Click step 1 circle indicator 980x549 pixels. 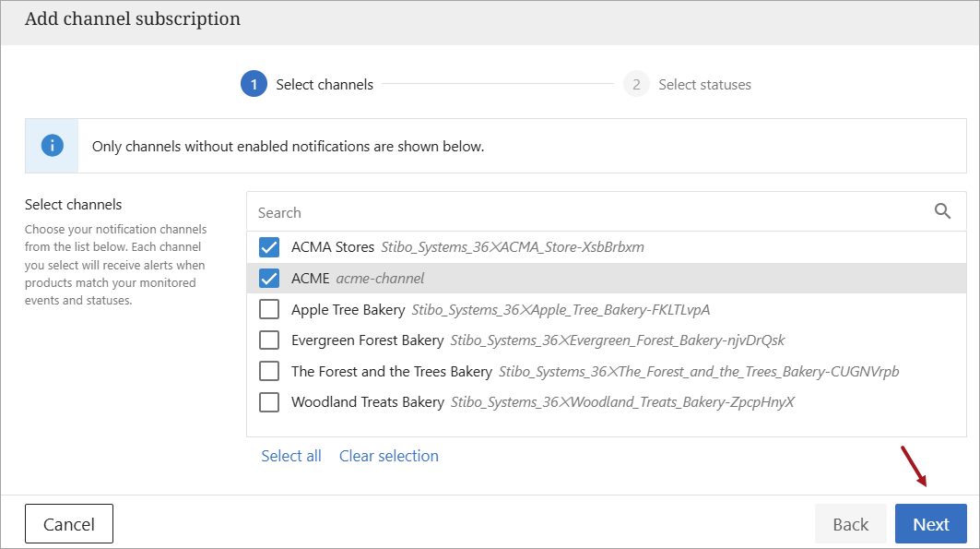click(x=254, y=84)
